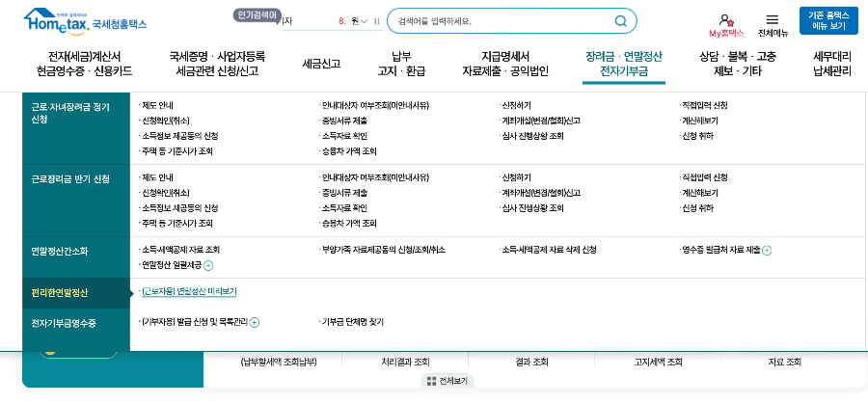
Task: Open 신청하기 under 반기 신청
Action: coord(516,177)
